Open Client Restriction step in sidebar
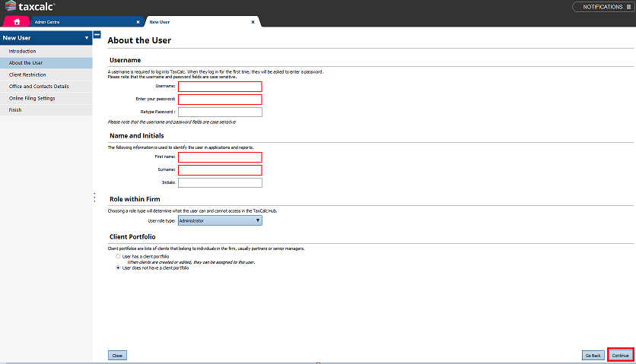The height and width of the screenshot is (364, 636). (x=27, y=74)
